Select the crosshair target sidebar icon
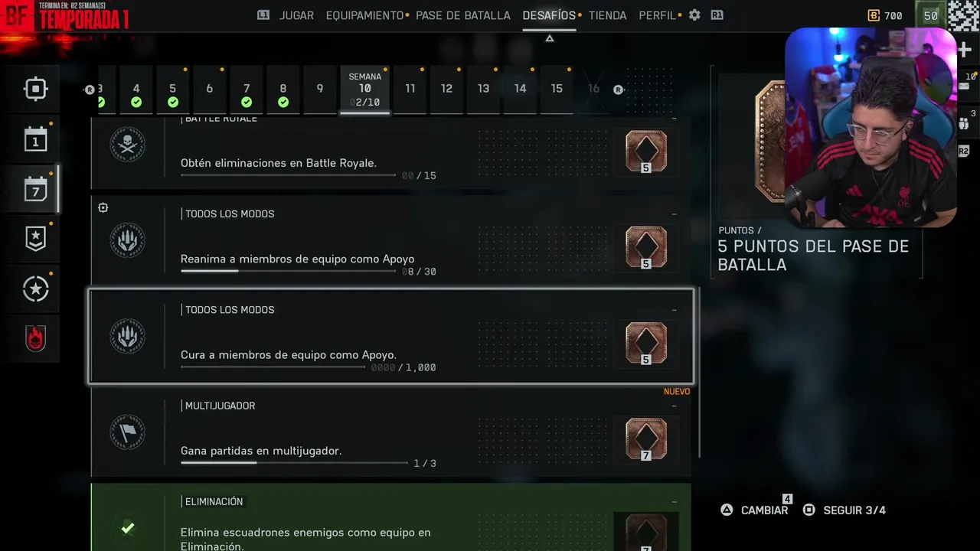This screenshot has width=980, height=551. tap(35, 89)
